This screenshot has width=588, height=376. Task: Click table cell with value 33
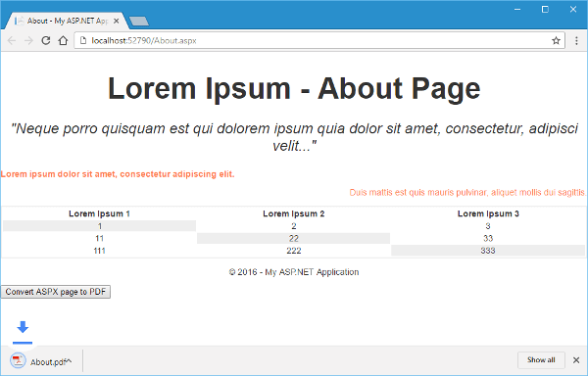pos(488,238)
